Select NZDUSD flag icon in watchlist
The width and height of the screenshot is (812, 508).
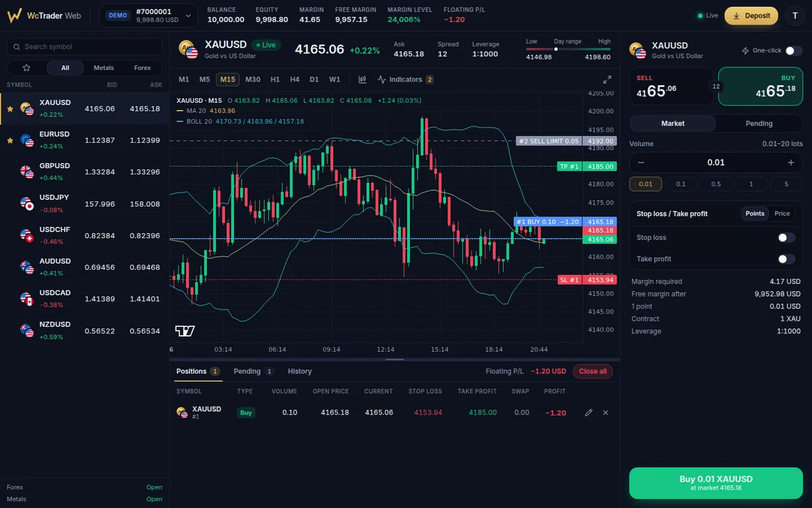click(27, 331)
